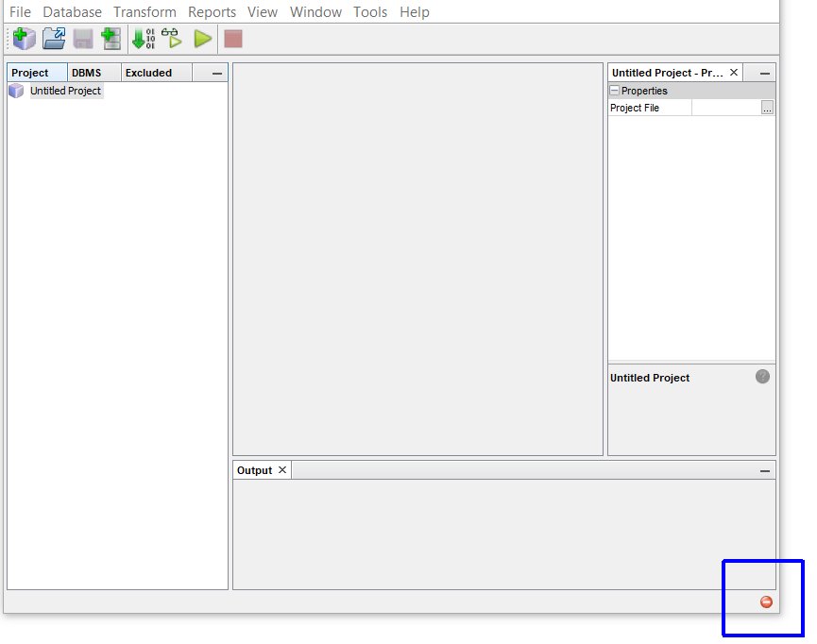Open the Tools menu

pyautogui.click(x=370, y=12)
